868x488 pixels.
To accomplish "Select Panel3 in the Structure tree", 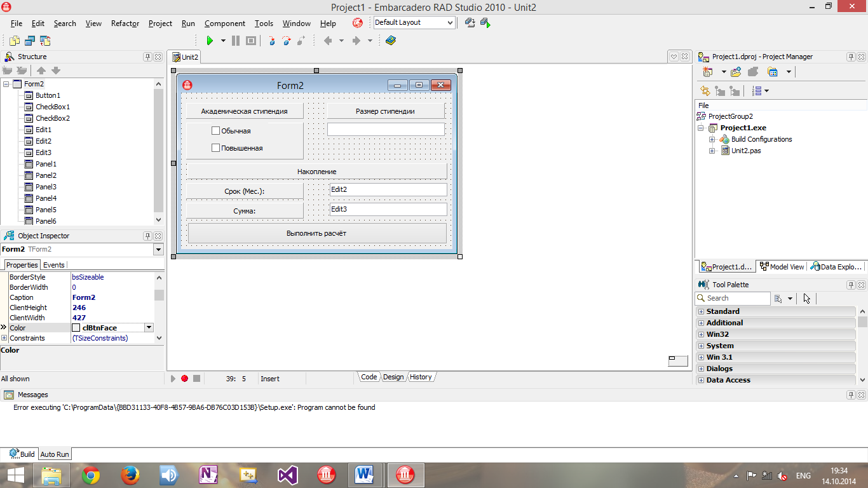I will coord(46,187).
